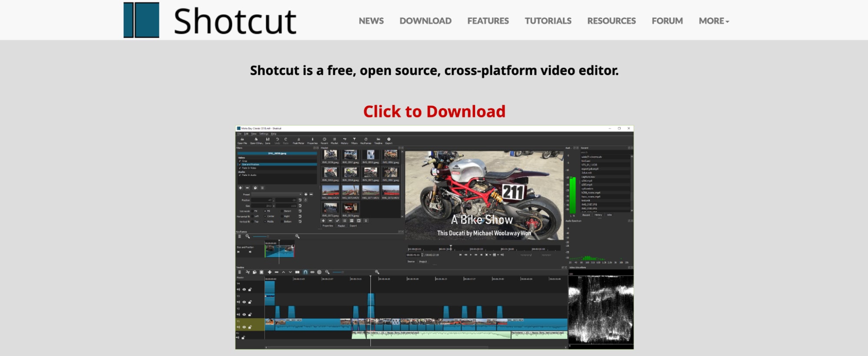The width and height of the screenshot is (868, 356).
Task: Open the Help menu in Shotcut
Action: coord(274,134)
